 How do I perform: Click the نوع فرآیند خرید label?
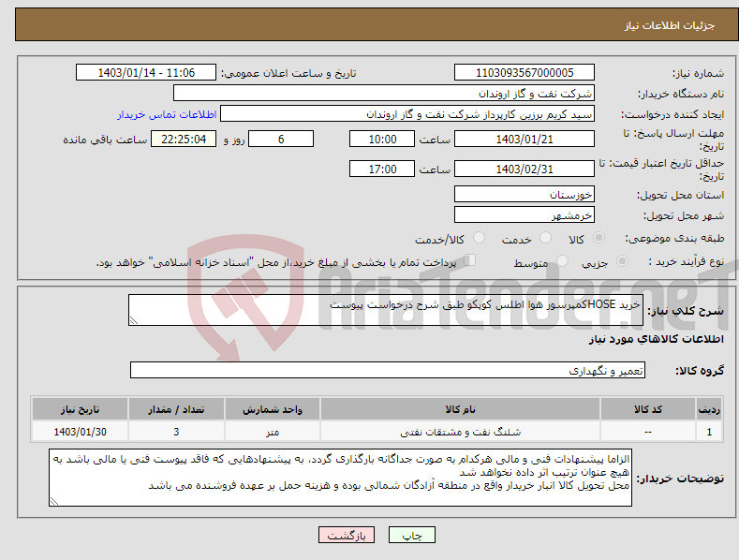[687, 261]
